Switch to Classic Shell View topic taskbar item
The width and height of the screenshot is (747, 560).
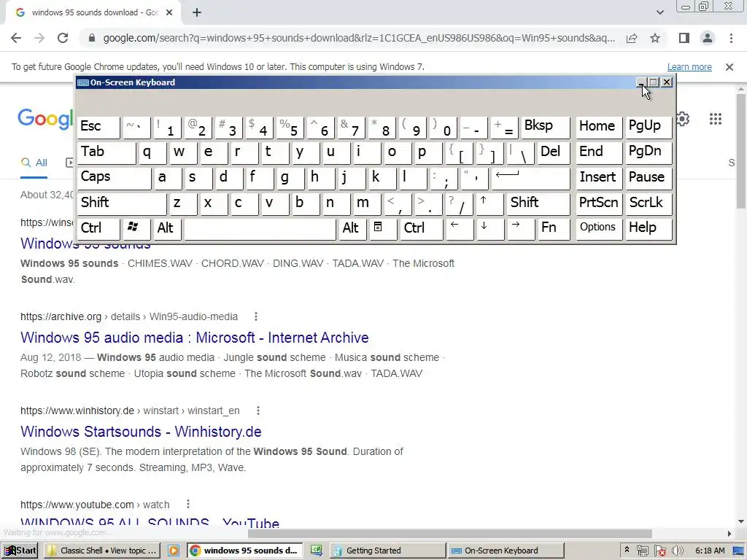[104, 551]
